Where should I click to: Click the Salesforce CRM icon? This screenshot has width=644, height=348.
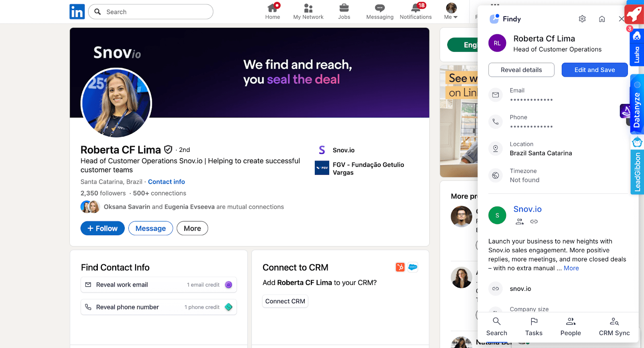(413, 267)
